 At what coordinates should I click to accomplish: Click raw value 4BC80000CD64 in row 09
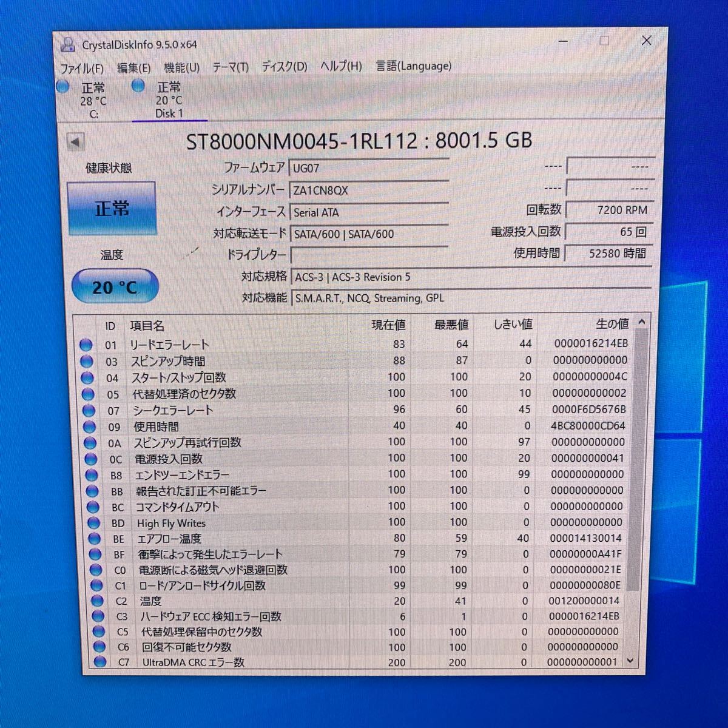click(x=588, y=425)
